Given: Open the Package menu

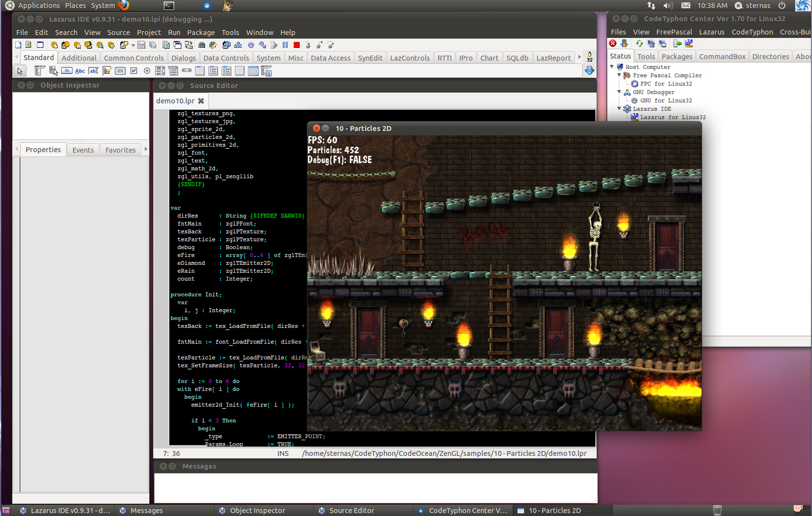Looking at the screenshot, I should coord(201,32).
